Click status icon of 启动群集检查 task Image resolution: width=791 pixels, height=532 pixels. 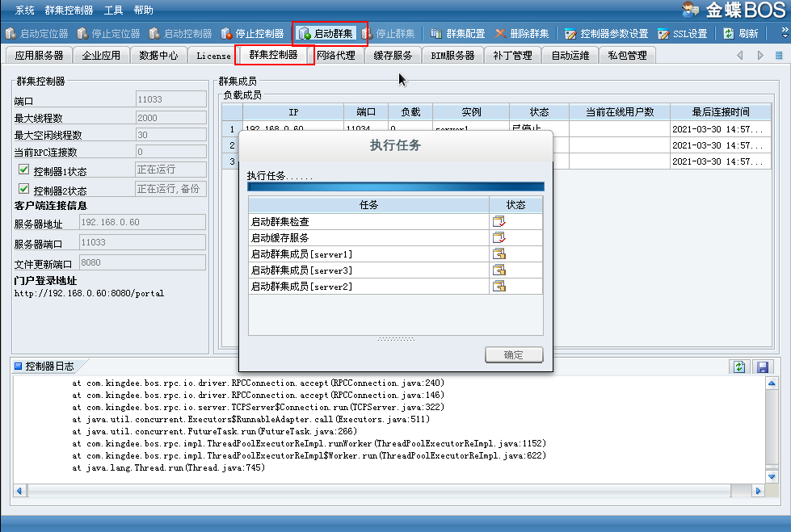(499, 221)
